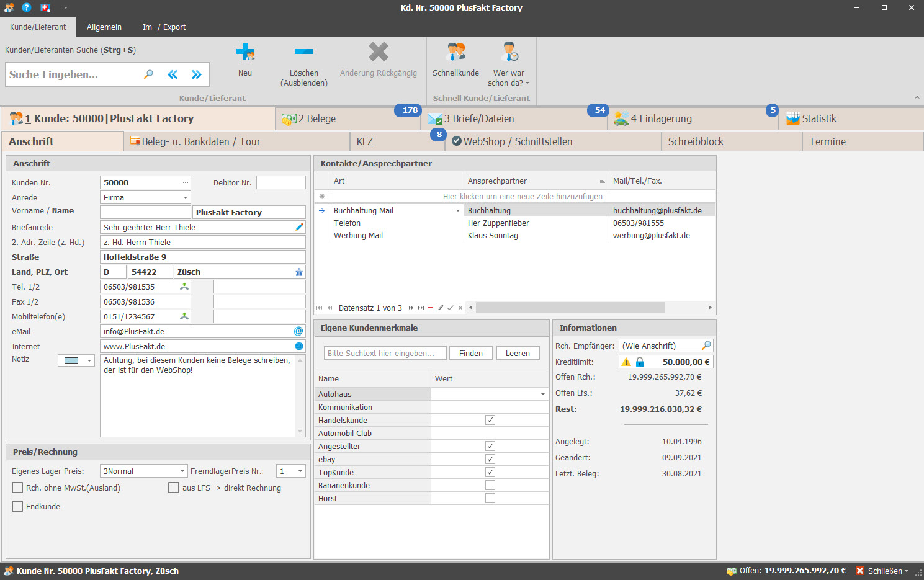Go to next contact record in navigator
The image size is (924, 580).
click(x=411, y=308)
